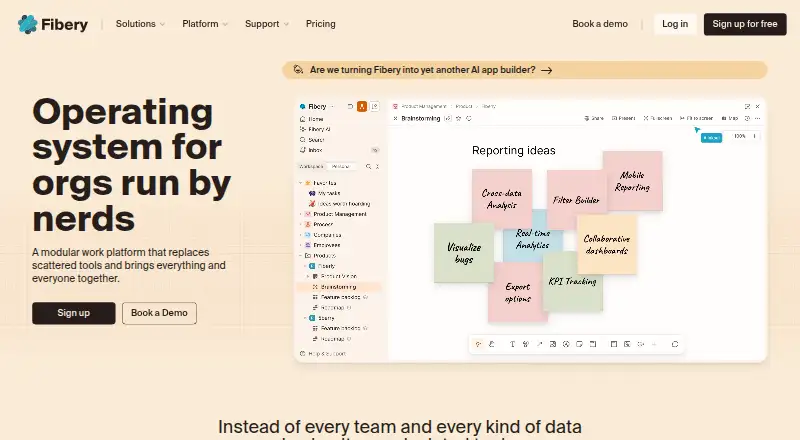Open Ideas worth hoarding favorite

pyautogui.click(x=340, y=204)
